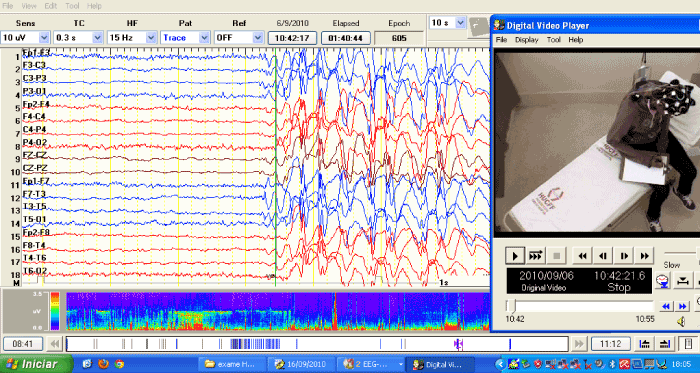Click the yellow speaker volume icon

[681, 321]
